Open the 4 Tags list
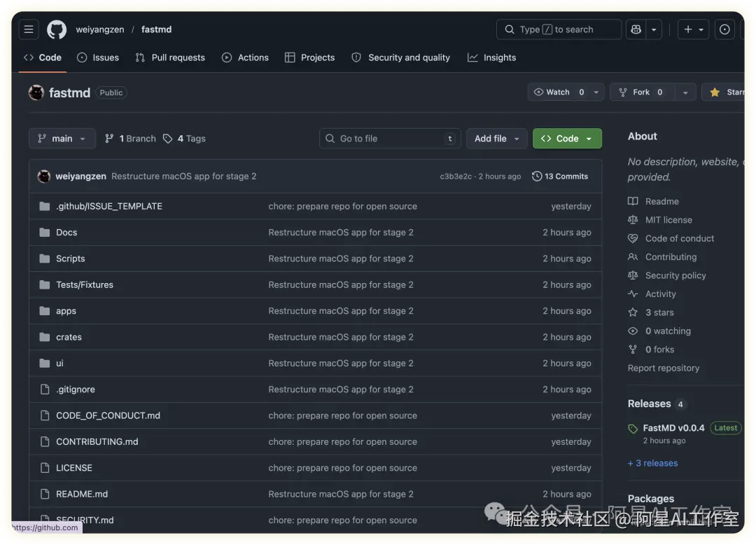The image size is (756, 545). point(184,139)
